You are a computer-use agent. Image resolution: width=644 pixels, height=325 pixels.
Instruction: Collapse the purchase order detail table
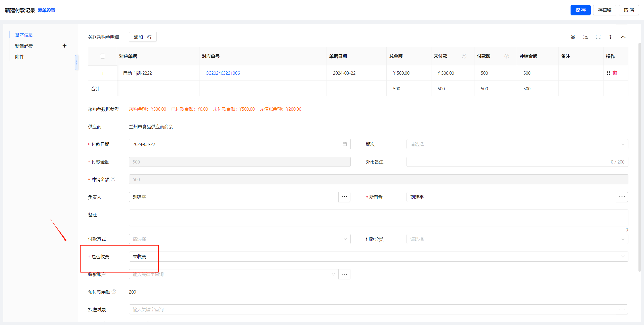pos(623,37)
